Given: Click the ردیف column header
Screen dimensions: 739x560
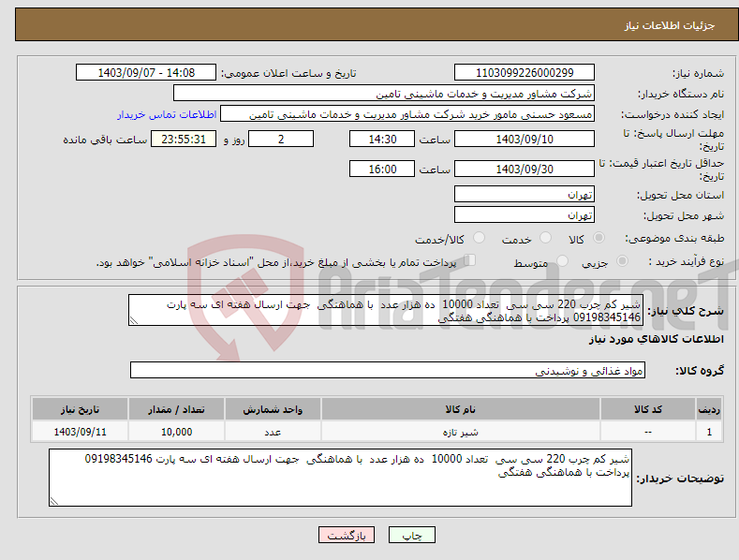Looking at the screenshot, I should 709,409.
